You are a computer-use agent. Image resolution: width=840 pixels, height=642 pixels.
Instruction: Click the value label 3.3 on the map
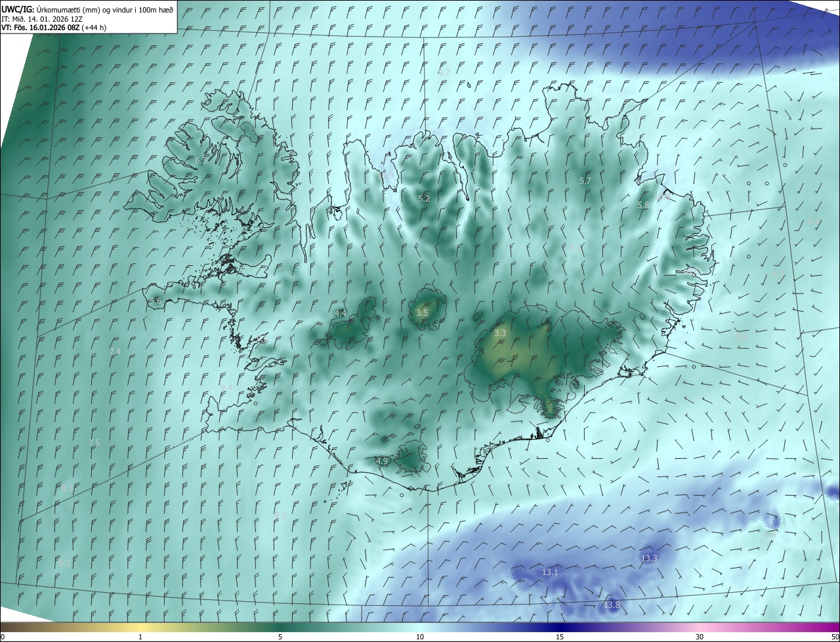pos(500,333)
